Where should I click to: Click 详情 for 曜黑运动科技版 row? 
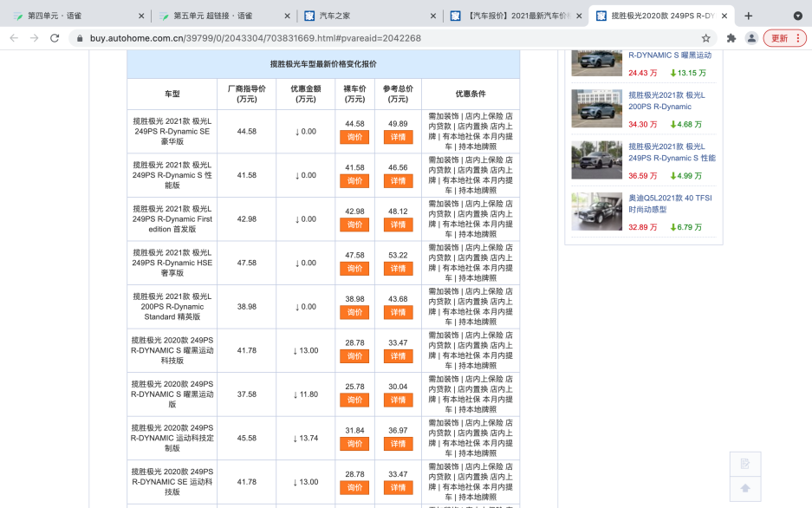tap(399, 356)
